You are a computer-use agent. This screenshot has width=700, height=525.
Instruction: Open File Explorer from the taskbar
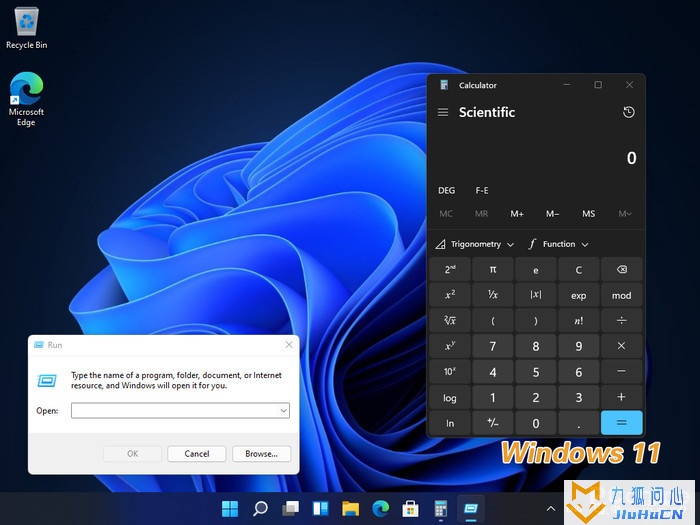coord(350,508)
